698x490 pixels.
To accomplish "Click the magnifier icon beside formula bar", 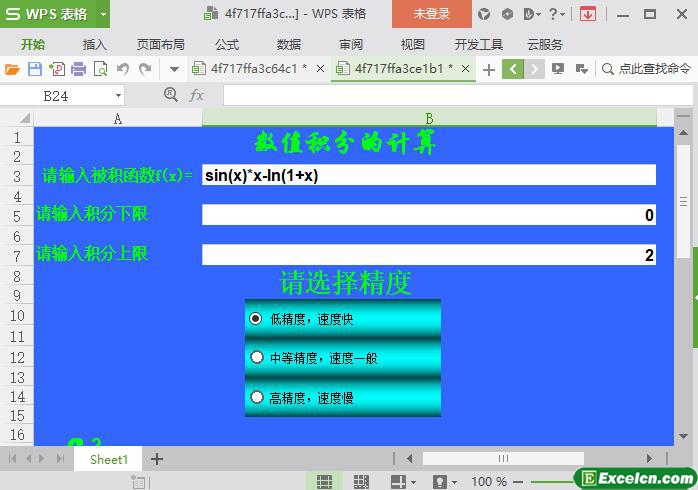I will (x=170, y=94).
